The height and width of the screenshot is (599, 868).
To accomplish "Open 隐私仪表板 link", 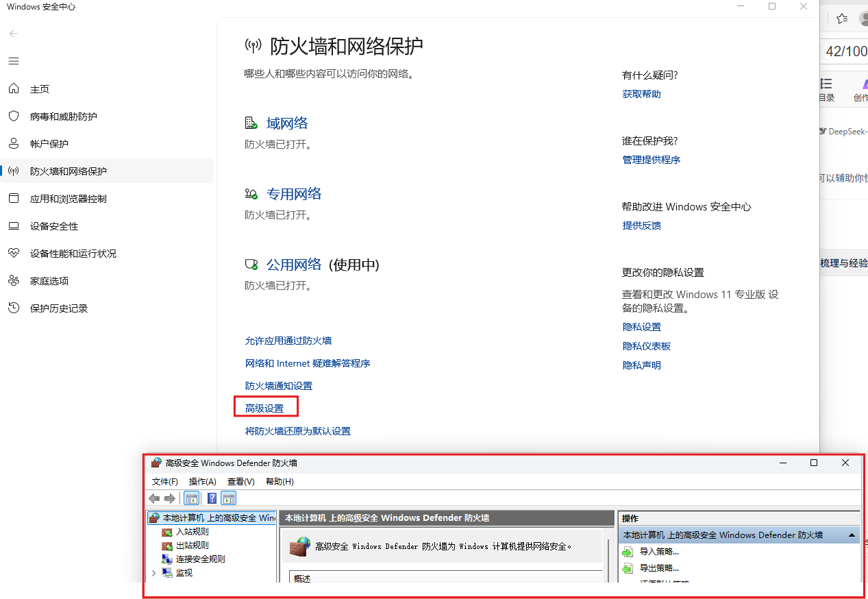I will pyautogui.click(x=646, y=346).
